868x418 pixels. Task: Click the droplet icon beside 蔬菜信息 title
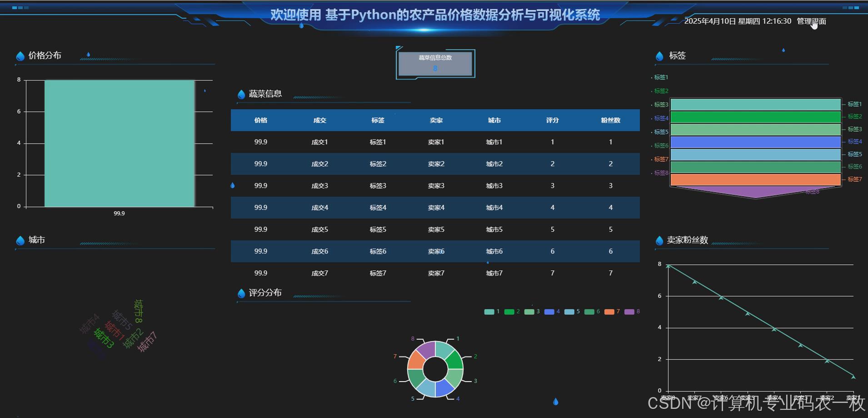(x=241, y=94)
